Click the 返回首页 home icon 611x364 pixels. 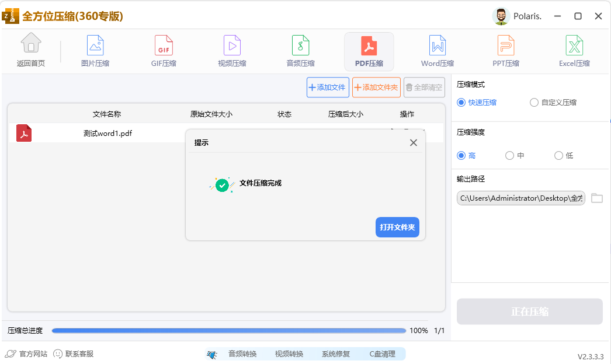(x=30, y=51)
